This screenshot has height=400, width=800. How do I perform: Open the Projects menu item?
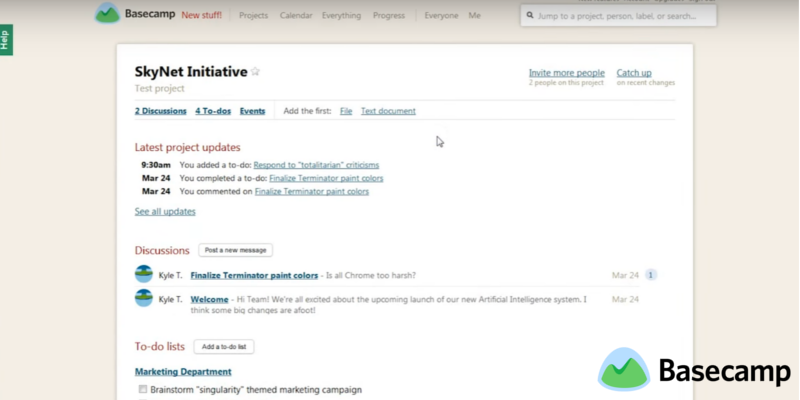[x=254, y=16]
